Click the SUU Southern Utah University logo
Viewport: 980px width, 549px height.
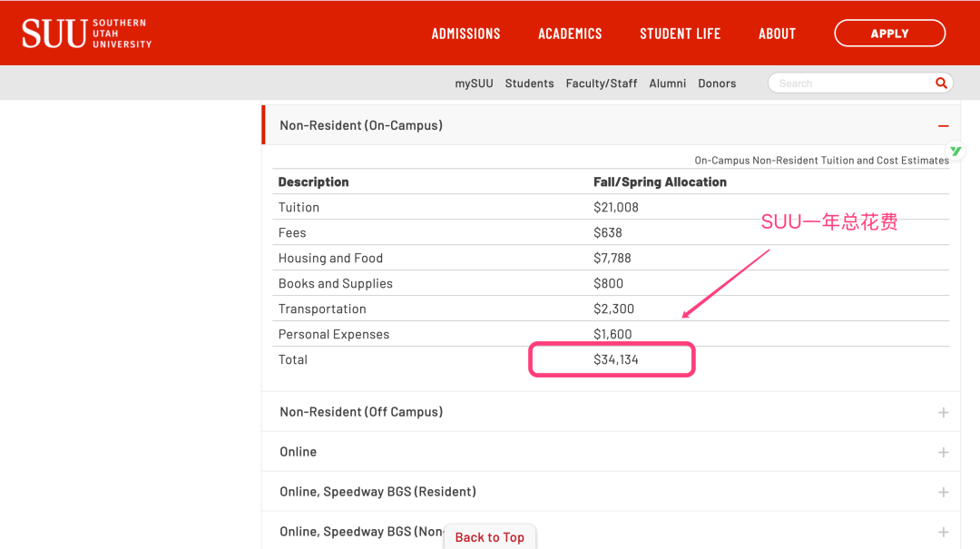pyautogui.click(x=87, y=34)
